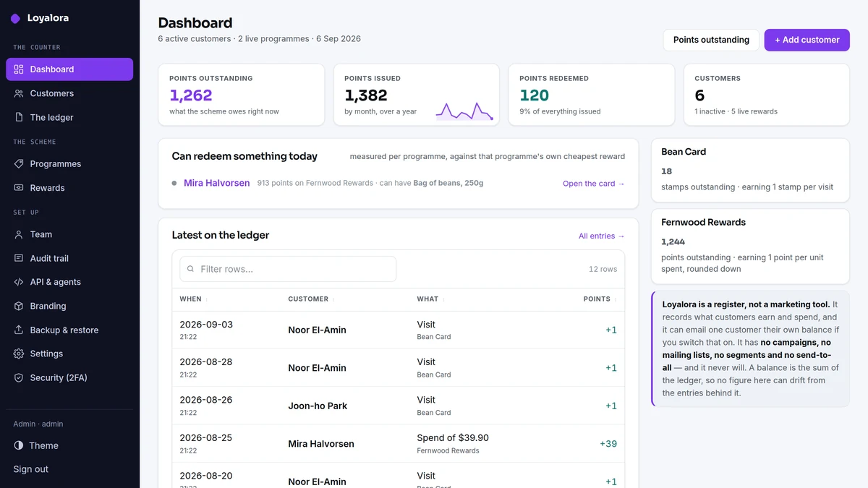868x488 pixels.
Task: Click the + Add customer button
Action: click(807, 40)
